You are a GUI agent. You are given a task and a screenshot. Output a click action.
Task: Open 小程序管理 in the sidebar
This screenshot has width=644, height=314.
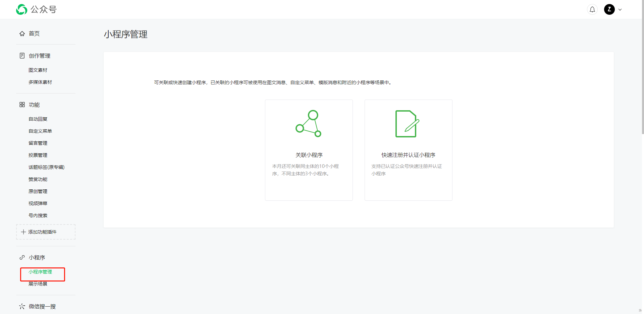click(40, 272)
